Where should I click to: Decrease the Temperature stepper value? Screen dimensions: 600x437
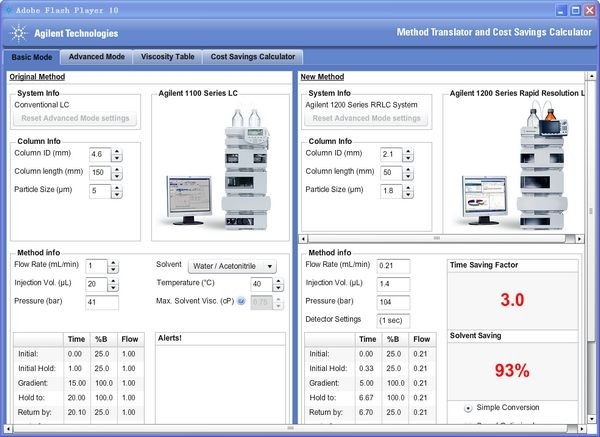point(278,288)
